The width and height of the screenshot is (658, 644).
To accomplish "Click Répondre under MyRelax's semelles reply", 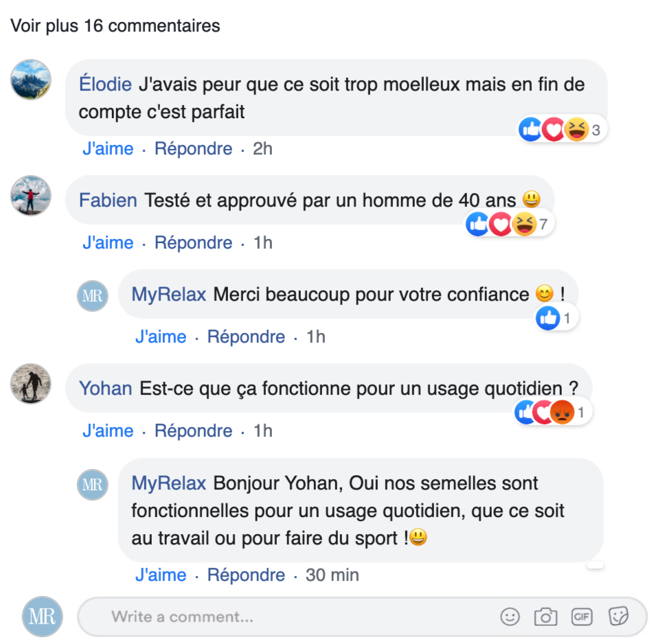I will pos(246,575).
